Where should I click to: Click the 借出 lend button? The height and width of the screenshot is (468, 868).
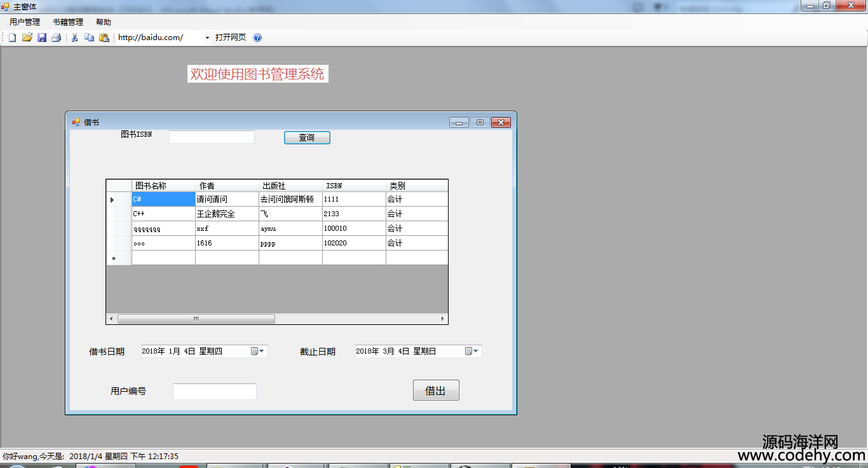click(x=436, y=390)
